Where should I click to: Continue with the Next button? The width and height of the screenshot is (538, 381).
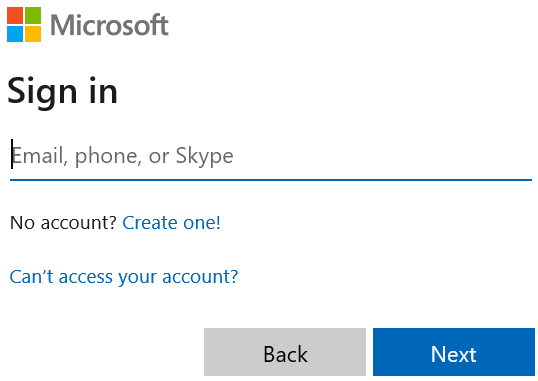(454, 352)
